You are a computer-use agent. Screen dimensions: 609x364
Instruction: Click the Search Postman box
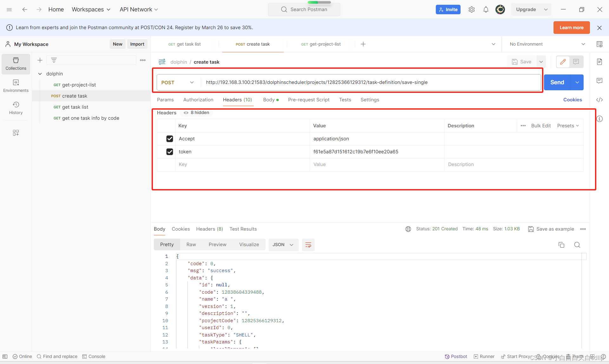tap(304, 10)
